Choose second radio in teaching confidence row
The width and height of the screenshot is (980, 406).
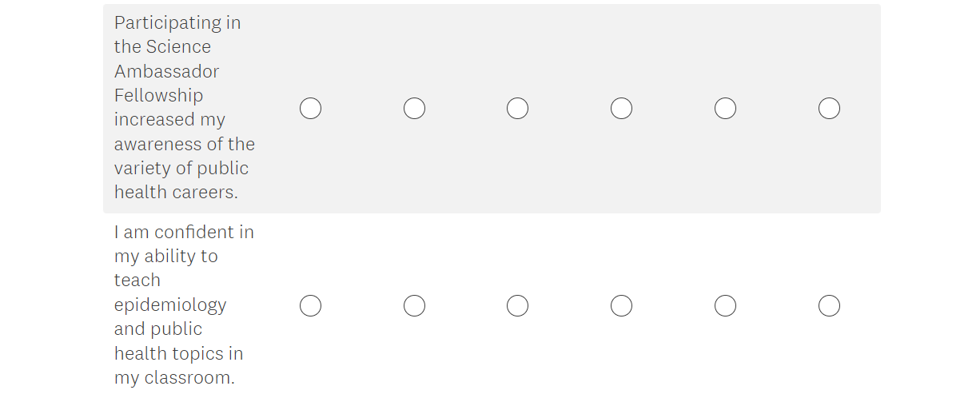tap(414, 306)
